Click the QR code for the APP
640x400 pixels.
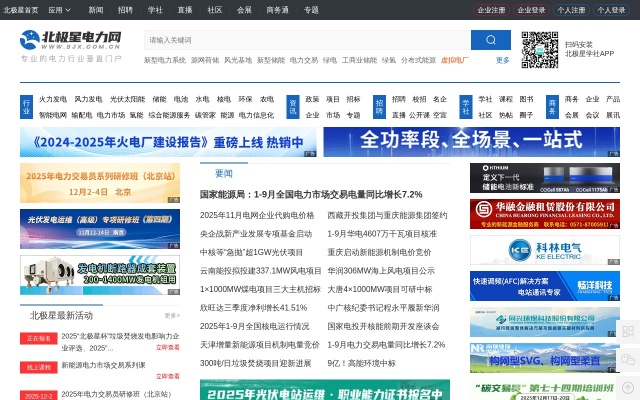[539, 49]
